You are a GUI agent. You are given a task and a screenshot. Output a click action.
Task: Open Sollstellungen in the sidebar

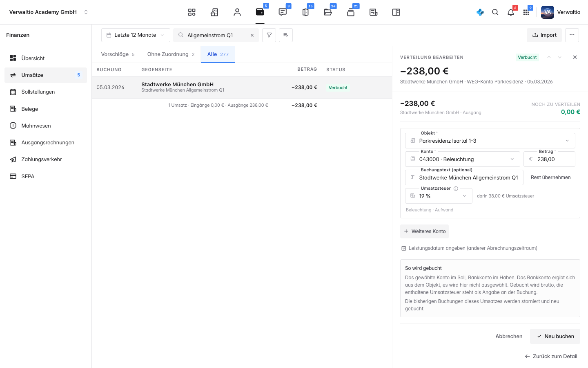pyautogui.click(x=46, y=92)
